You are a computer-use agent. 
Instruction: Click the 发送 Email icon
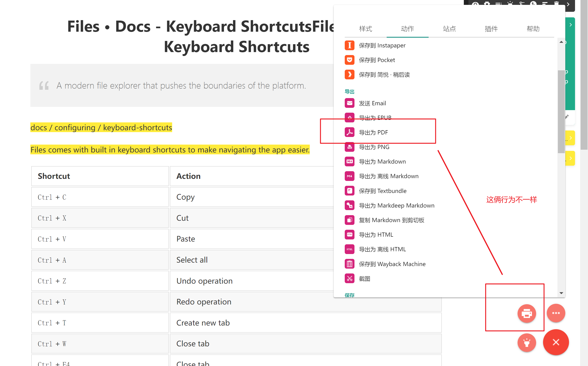point(349,103)
